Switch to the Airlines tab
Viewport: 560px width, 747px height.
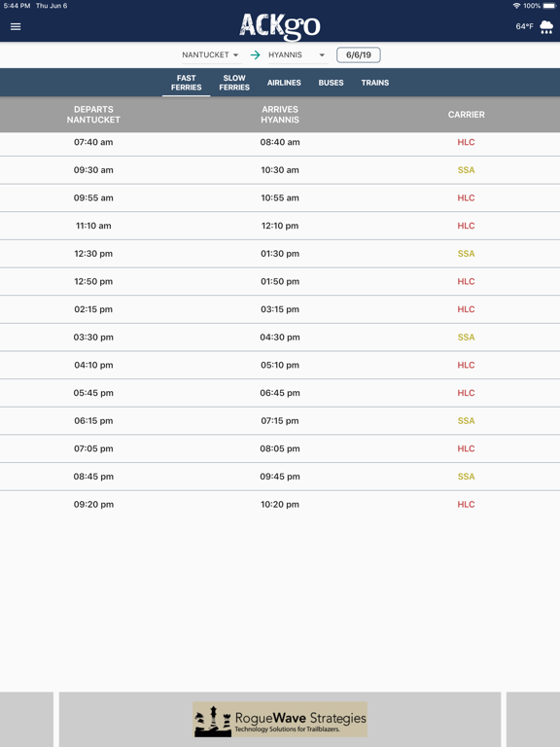284,83
